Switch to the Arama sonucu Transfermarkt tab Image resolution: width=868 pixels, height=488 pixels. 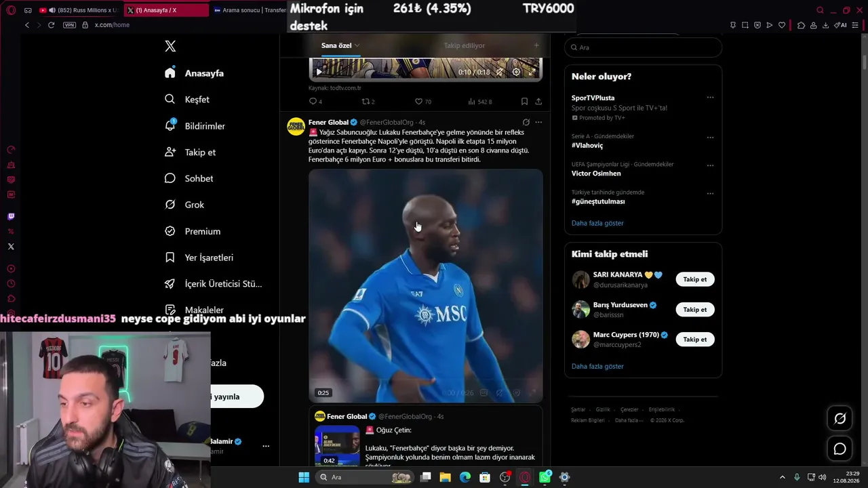(x=249, y=10)
